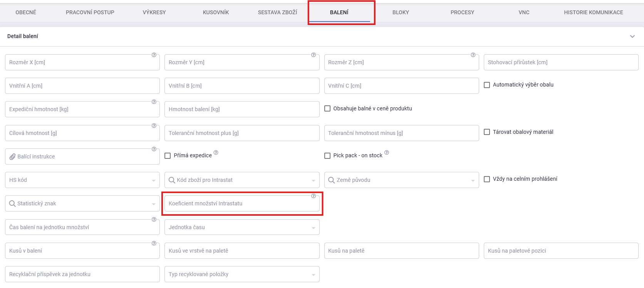Click help icon next to Přímá expedice
Image resolution: width=644 pixels, height=288 pixels.
(216, 153)
